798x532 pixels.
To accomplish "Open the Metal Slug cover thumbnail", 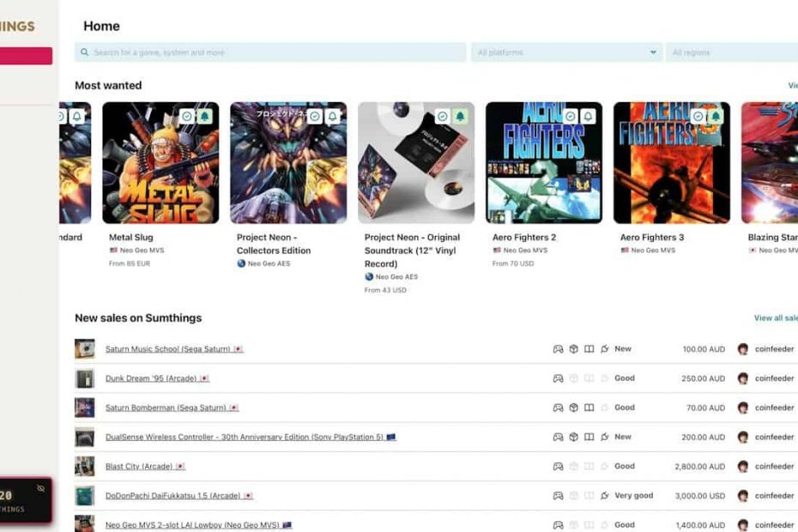I will (x=160, y=163).
